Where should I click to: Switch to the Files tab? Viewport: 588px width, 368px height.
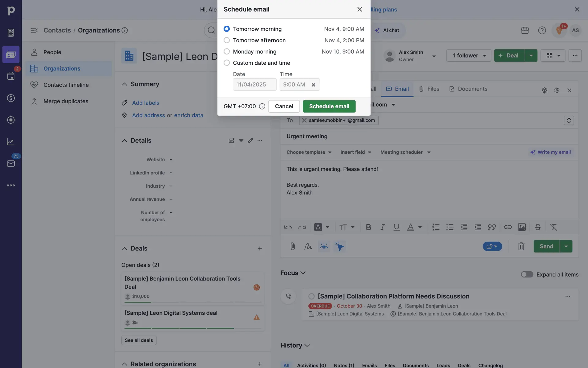[429, 89]
